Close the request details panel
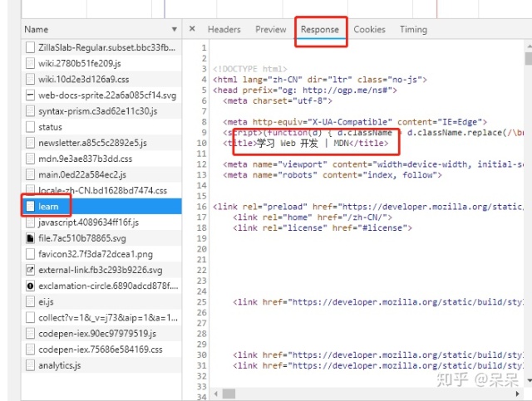 click(x=192, y=29)
